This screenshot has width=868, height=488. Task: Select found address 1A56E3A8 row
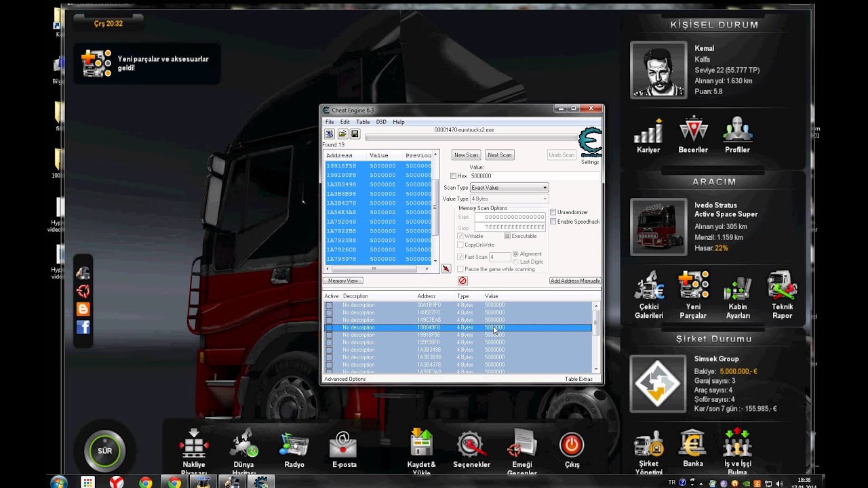[x=378, y=212]
